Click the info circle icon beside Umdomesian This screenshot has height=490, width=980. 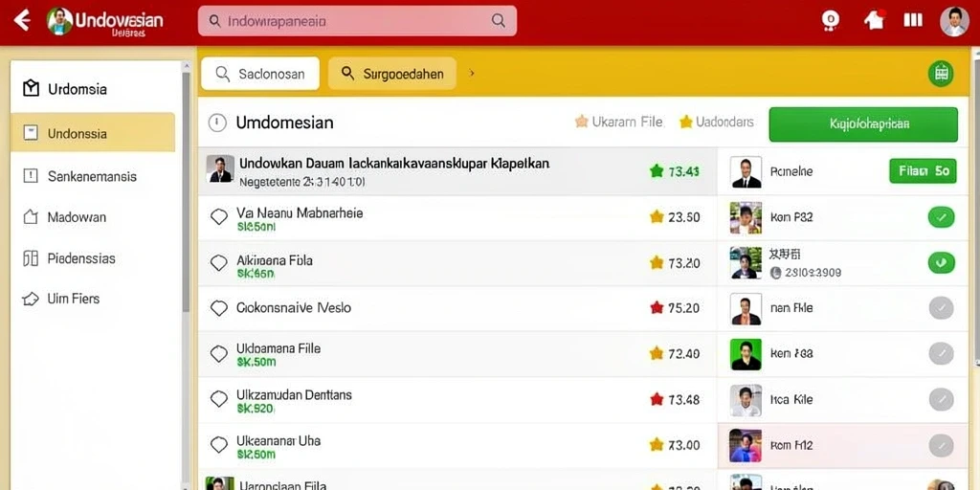point(217,122)
